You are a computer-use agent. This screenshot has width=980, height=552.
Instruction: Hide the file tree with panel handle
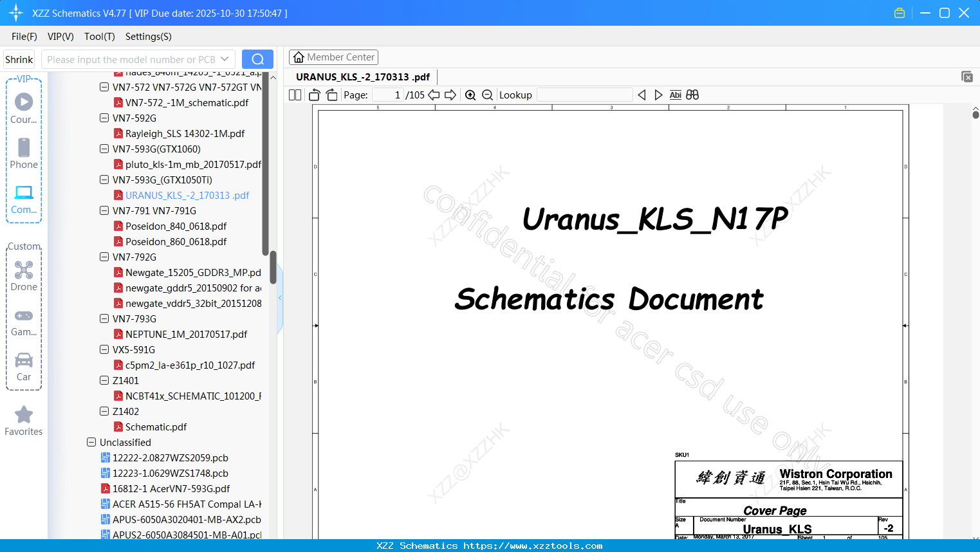[280, 298]
